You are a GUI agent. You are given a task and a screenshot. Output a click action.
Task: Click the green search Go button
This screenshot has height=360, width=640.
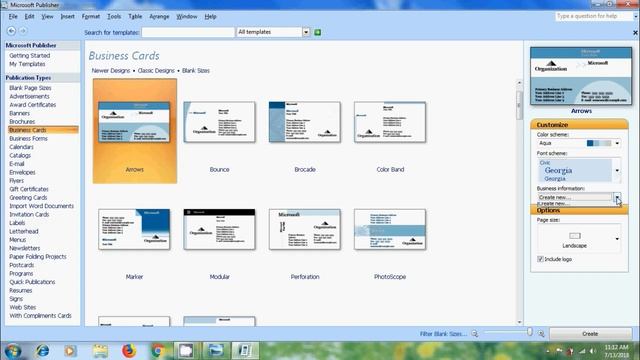pyautogui.click(x=318, y=32)
